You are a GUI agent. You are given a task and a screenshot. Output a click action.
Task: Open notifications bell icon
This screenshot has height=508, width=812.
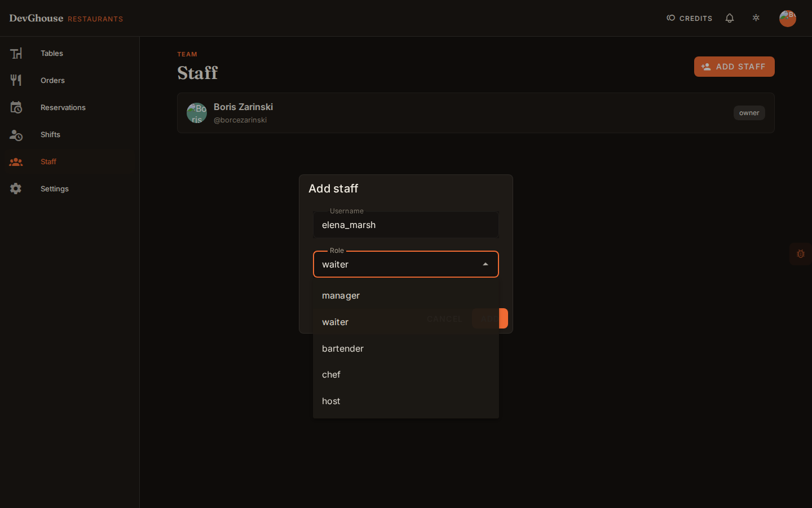(x=730, y=18)
